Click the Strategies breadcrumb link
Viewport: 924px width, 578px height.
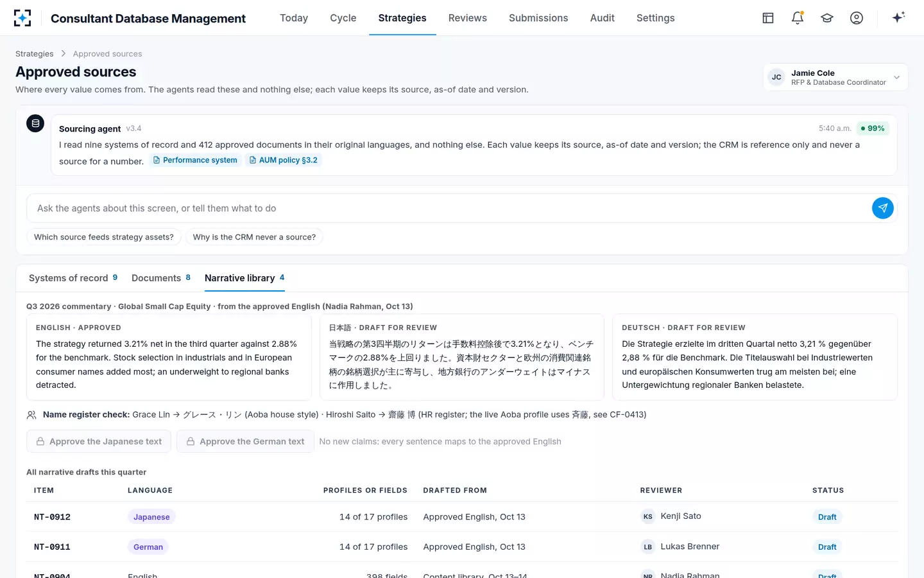click(x=35, y=54)
